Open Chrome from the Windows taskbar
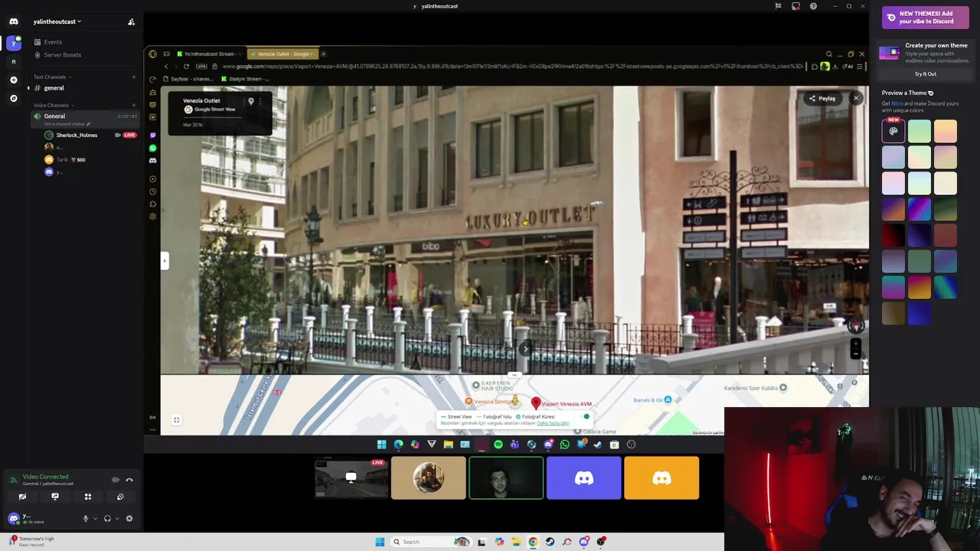The image size is (980, 551). pyautogui.click(x=533, y=542)
